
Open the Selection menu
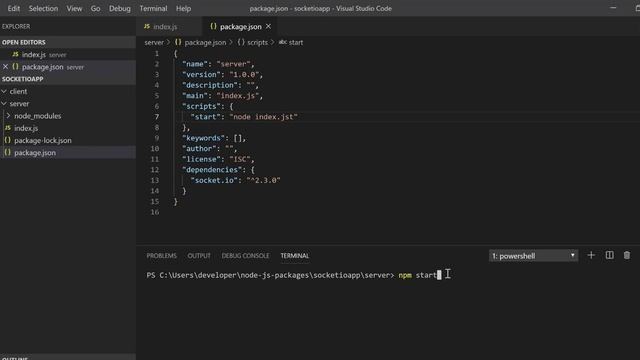click(43, 9)
